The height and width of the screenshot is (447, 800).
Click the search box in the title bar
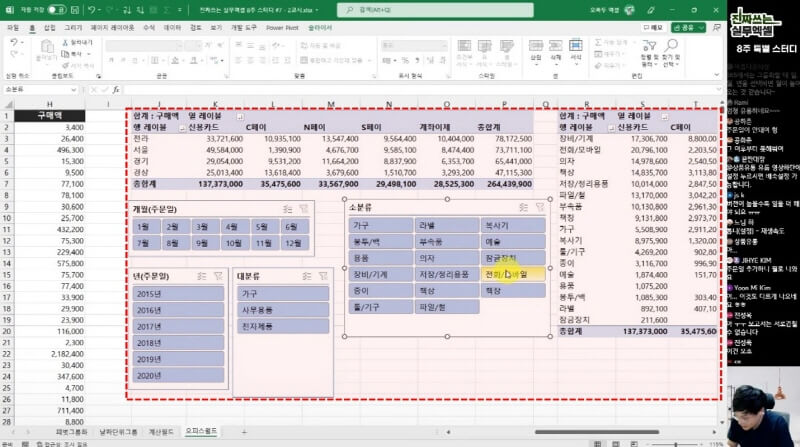click(435, 10)
